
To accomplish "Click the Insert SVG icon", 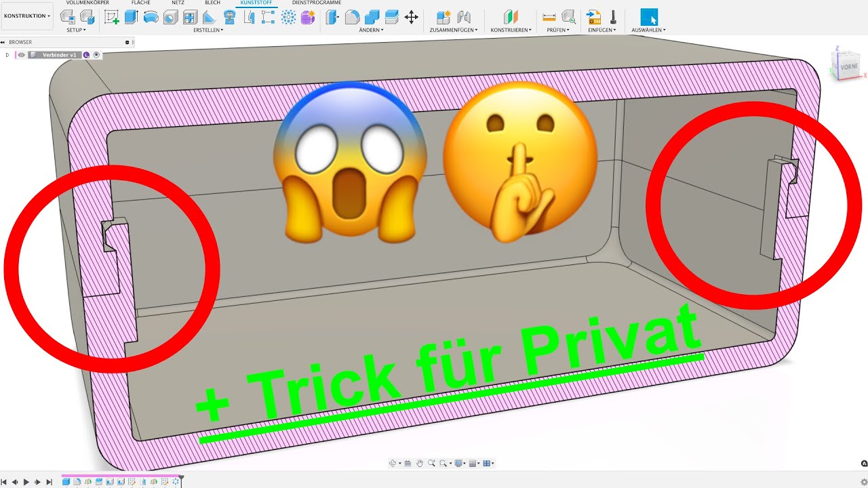I will (593, 18).
